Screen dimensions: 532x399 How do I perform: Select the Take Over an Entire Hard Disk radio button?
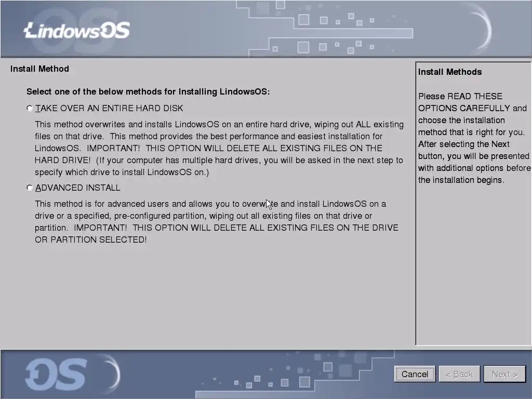pyautogui.click(x=30, y=108)
